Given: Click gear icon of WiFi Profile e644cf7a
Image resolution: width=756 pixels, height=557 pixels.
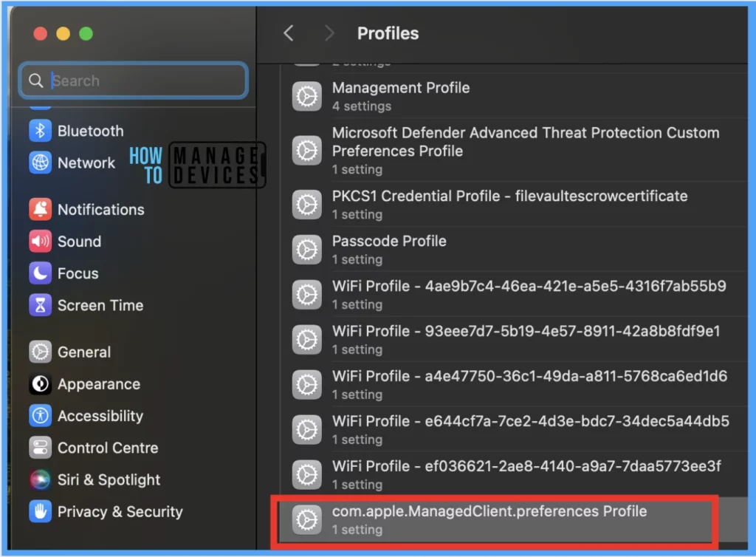Looking at the screenshot, I should point(307,429).
